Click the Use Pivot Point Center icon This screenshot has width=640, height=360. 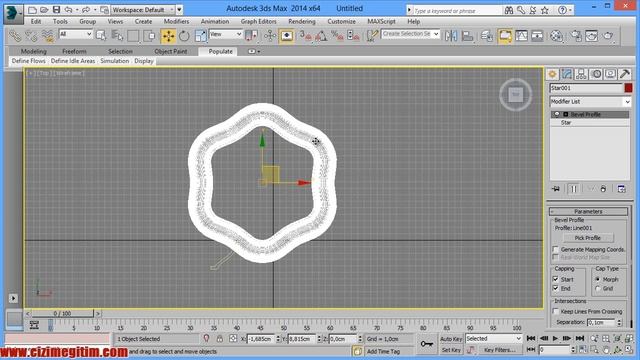pyautogui.click(x=251, y=36)
